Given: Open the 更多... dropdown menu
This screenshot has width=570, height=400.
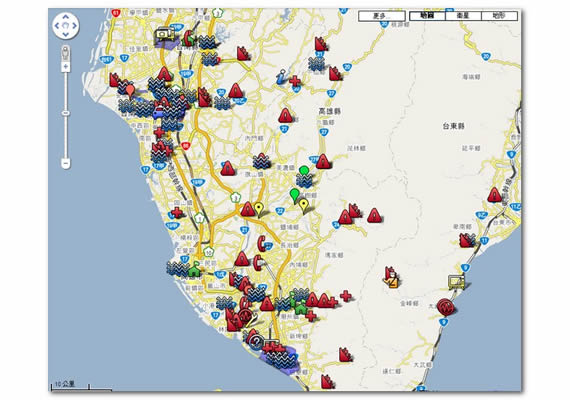Looking at the screenshot, I should (x=381, y=16).
